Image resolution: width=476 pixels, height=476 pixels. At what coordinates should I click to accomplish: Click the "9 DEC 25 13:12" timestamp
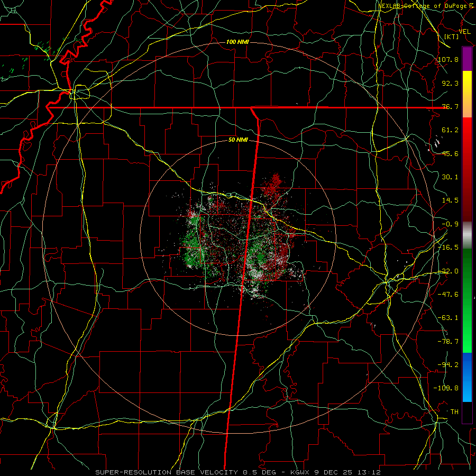tap(347, 472)
